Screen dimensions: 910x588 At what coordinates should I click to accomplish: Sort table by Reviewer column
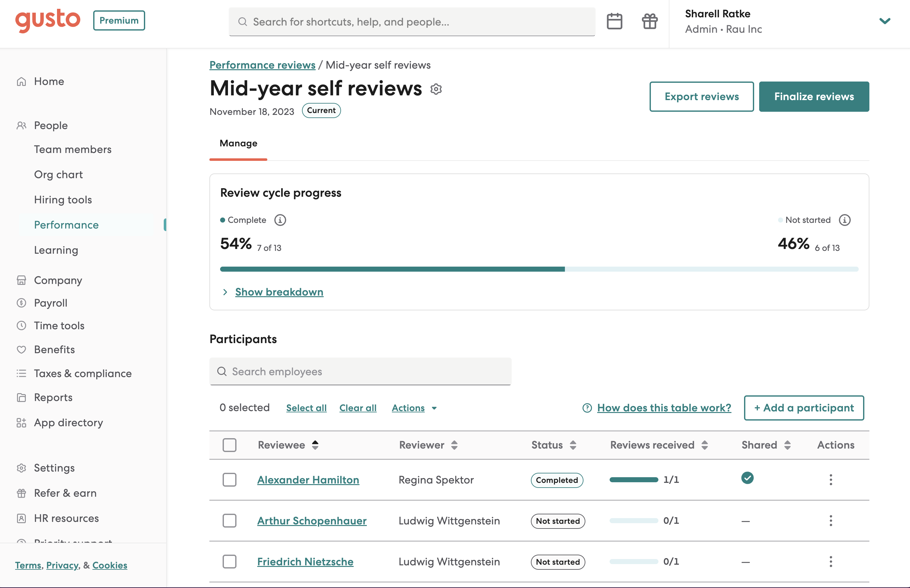point(454,445)
